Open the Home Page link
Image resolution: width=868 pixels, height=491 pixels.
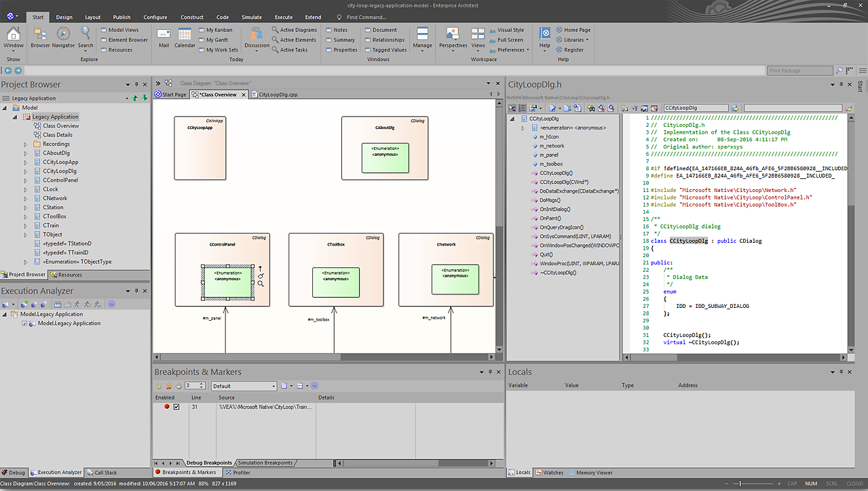[x=573, y=30]
